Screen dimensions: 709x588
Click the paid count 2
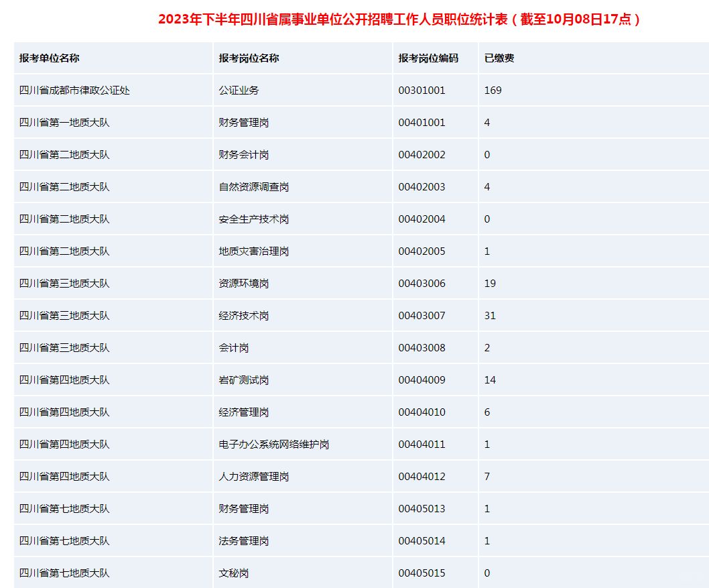487,347
